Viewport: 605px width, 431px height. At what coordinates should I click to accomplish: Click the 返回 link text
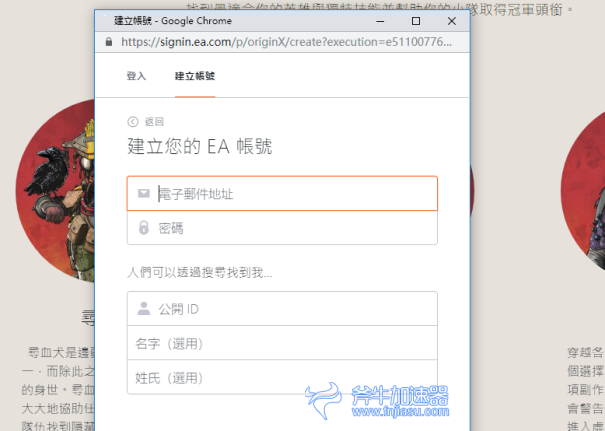point(154,122)
